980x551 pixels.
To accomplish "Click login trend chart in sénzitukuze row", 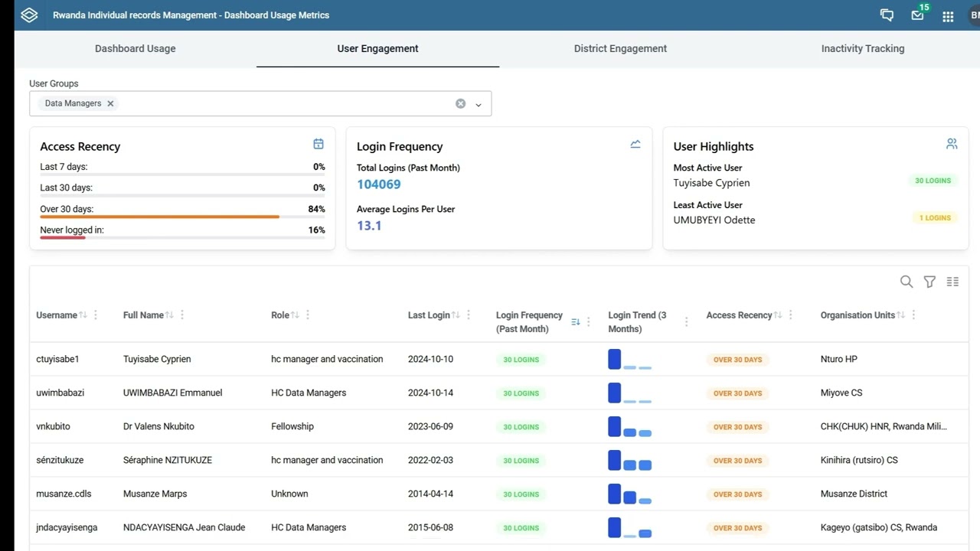I will click(x=630, y=461).
